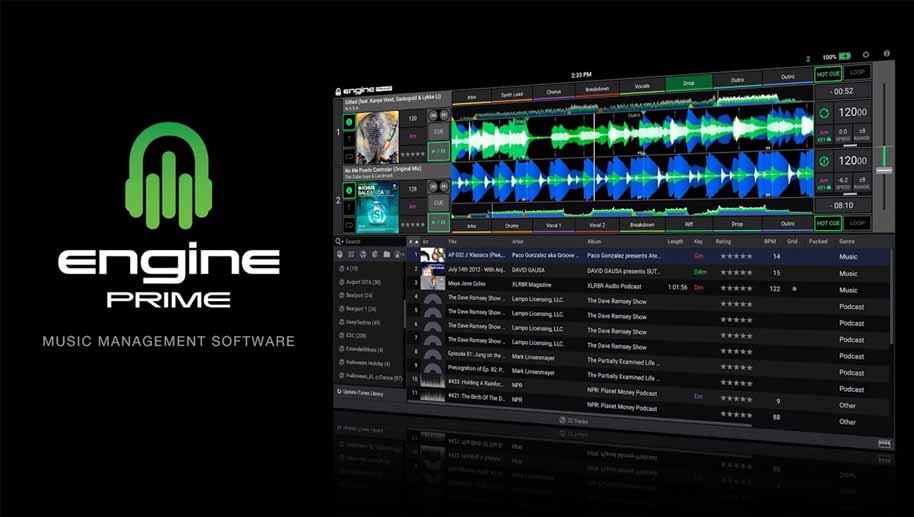Click the deck 1 star rating
Image resolution: width=914 pixels, height=517 pixels.
[x=412, y=154]
